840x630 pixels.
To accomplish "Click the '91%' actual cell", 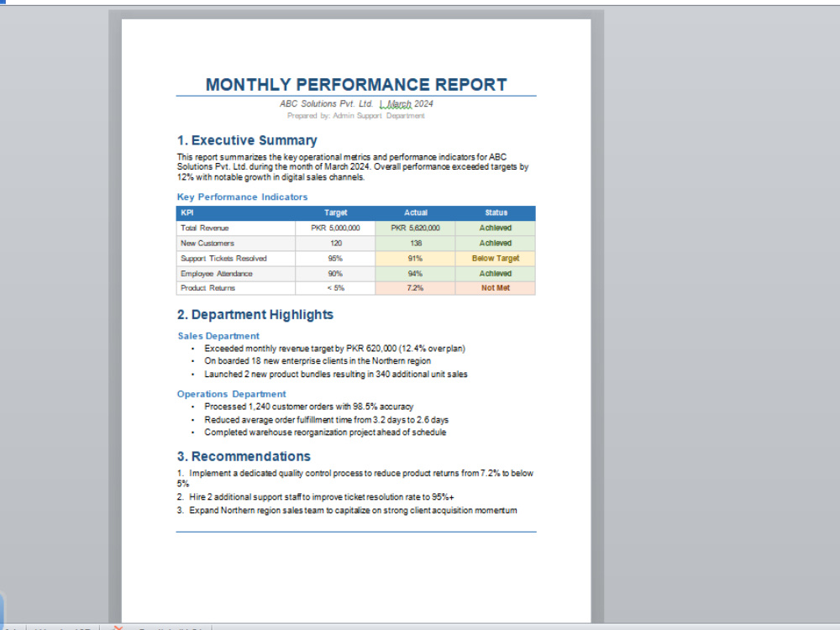I will [416, 259].
